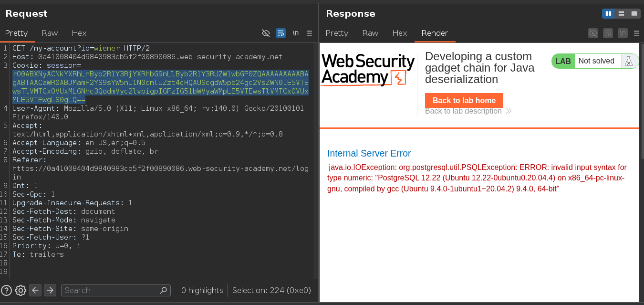Click the Selection: 224 status text
Image resolution: width=644 pixels, height=305 pixels.
tap(271, 290)
